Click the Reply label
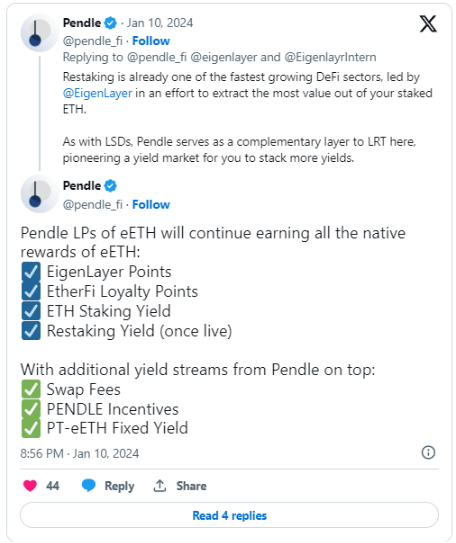This screenshot has height=543, width=456. (119, 486)
